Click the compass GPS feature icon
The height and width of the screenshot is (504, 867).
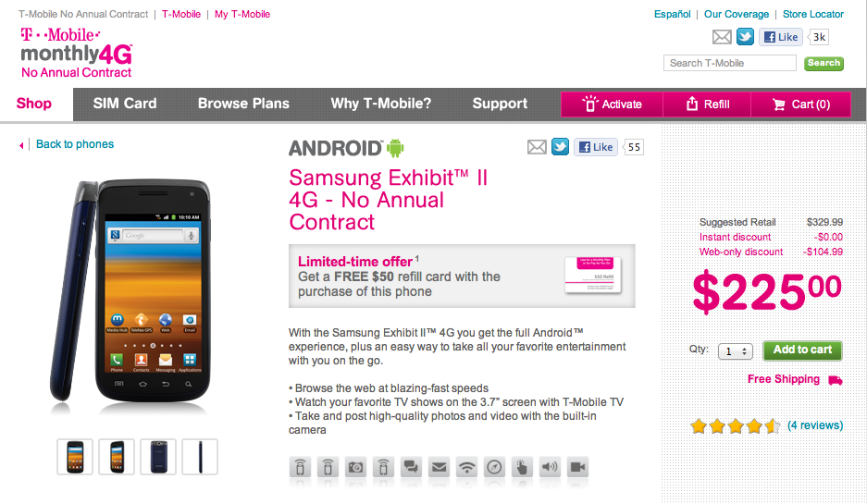pyautogui.click(x=494, y=468)
